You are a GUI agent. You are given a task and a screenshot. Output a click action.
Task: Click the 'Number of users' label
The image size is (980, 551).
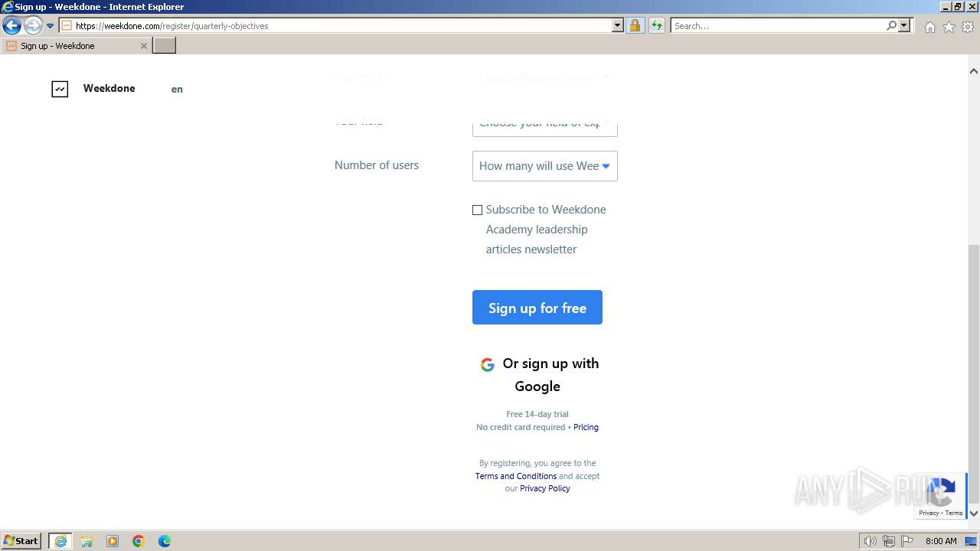click(377, 165)
